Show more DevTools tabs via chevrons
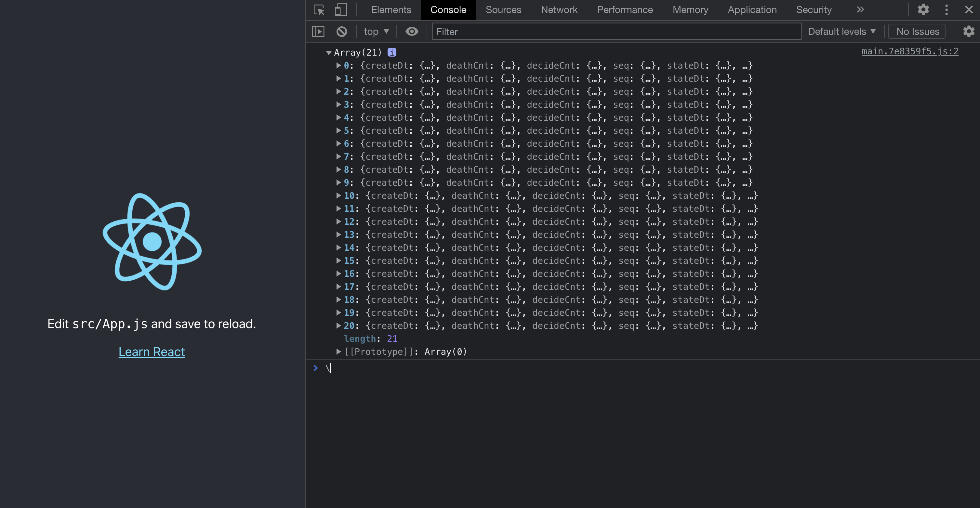This screenshot has width=980, height=508. click(861, 9)
